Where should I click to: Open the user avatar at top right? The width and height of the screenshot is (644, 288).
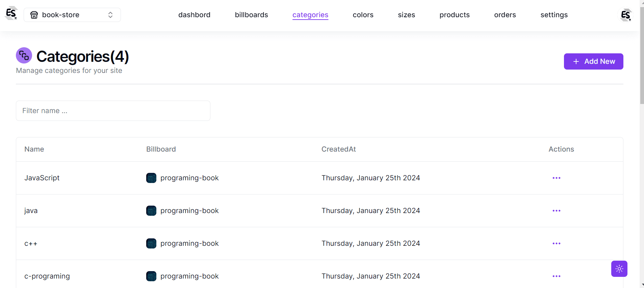(x=625, y=15)
